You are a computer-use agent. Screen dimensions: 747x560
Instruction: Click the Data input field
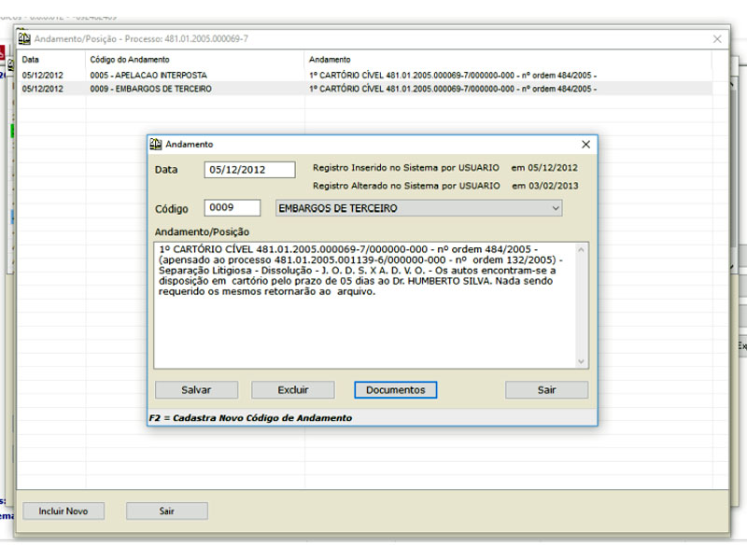click(x=249, y=169)
